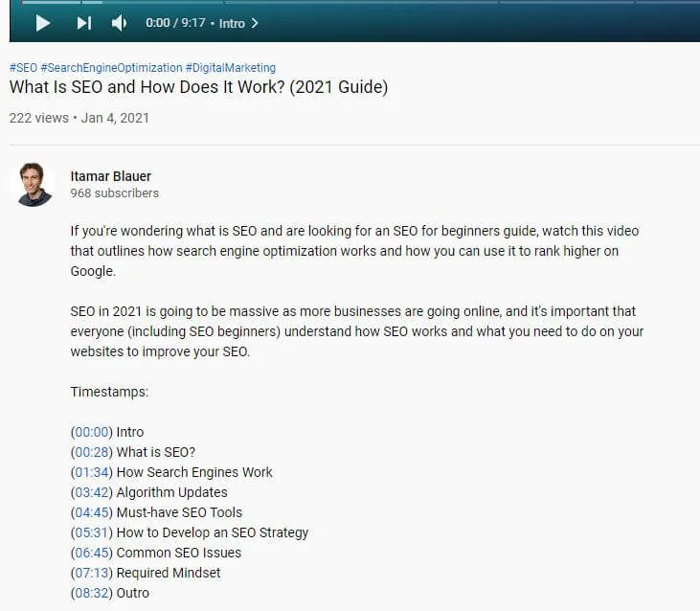This screenshot has height=611, width=700.
Task: Click the 0:00 / 9:17 time display
Action: pos(175,23)
